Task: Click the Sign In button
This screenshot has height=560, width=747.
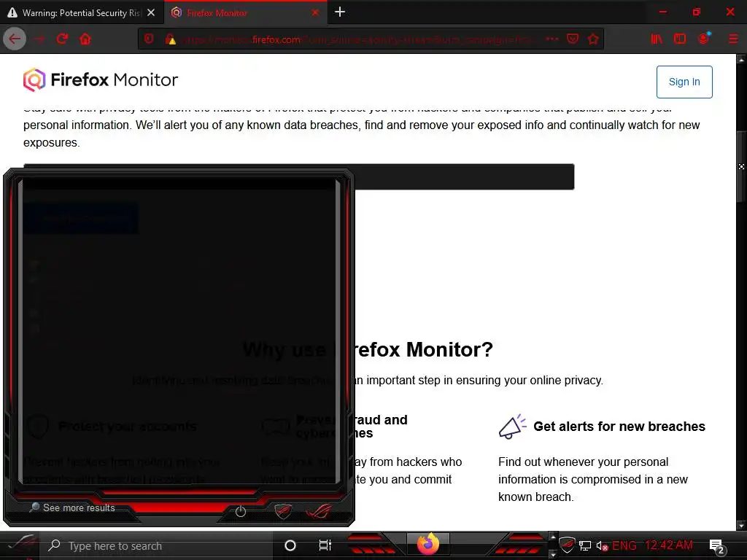Action: point(684,82)
